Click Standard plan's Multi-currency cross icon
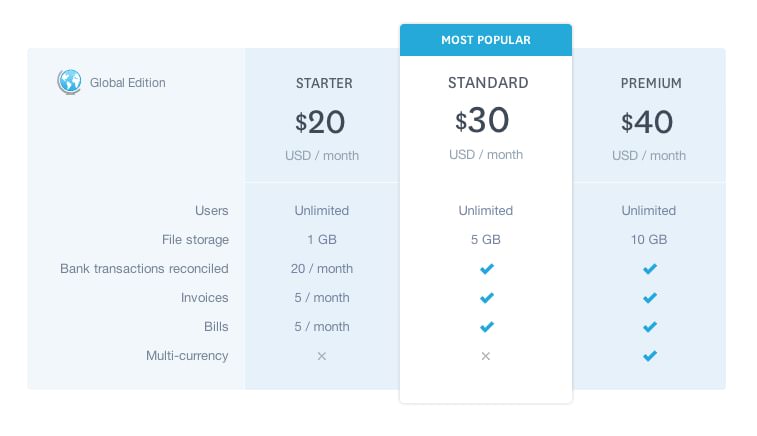 [x=486, y=356]
